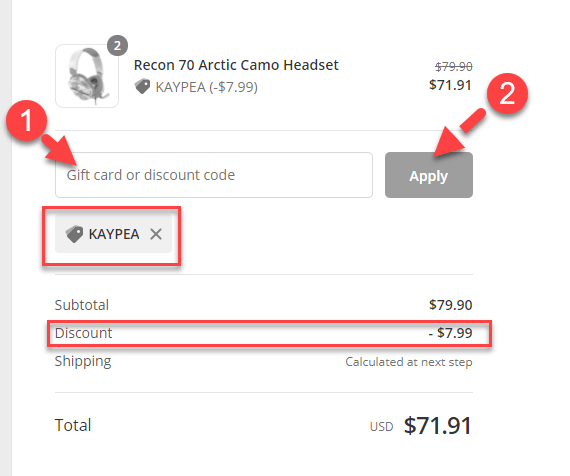Click the Apply button
The width and height of the screenshot is (570, 476).
(429, 175)
